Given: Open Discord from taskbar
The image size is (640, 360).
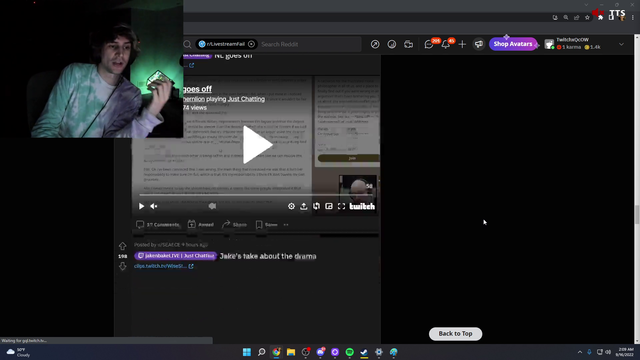Looking at the screenshot, I should pyautogui.click(x=320, y=352).
